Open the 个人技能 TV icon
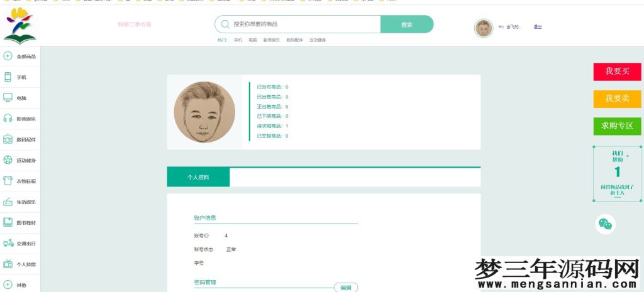Image resolution: width=644 pixels, height=292 pixels. [8, 264]
